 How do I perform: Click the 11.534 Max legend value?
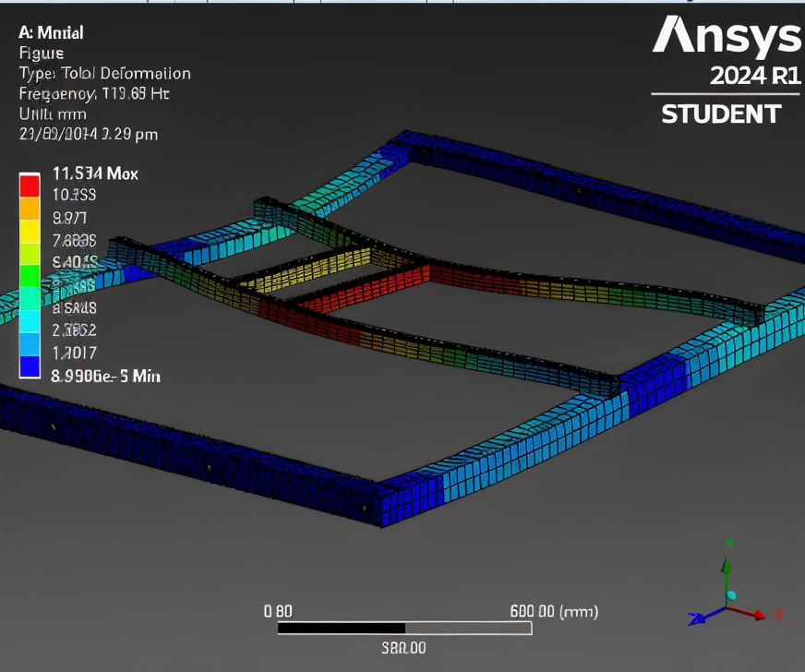(x=95, y=174)
